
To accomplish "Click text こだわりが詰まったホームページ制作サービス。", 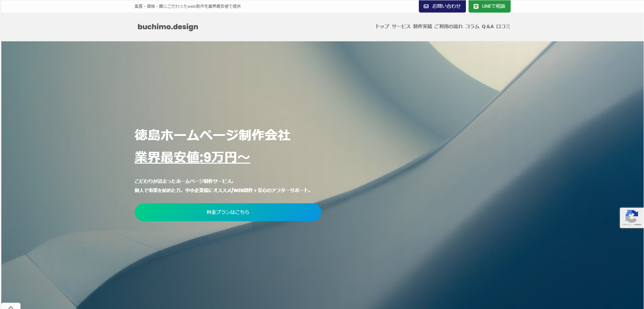I will pyautogui.click(x=184, y=181).
